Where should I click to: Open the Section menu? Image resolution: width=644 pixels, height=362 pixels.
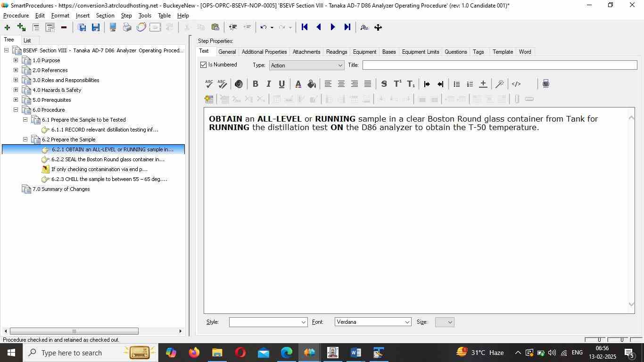(x=105, y=16)
